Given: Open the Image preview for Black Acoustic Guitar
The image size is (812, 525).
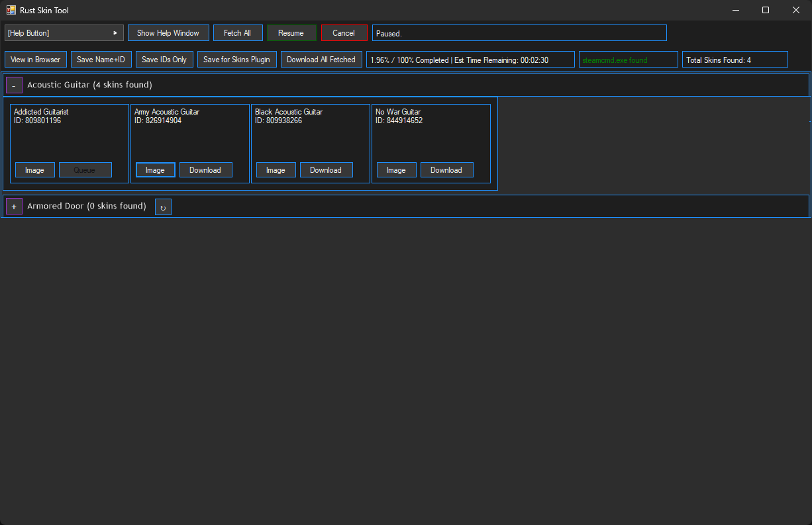Looking at the screenshot, I should point(276,169).
